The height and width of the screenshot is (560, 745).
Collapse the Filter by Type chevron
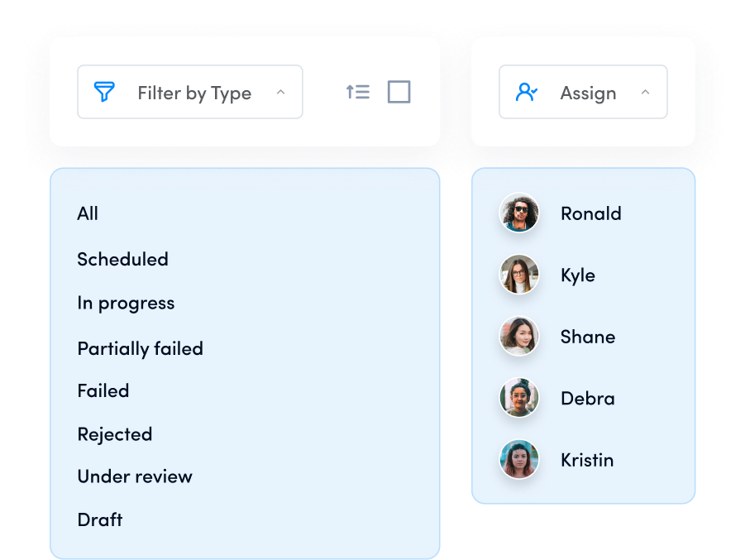[280, 92]
